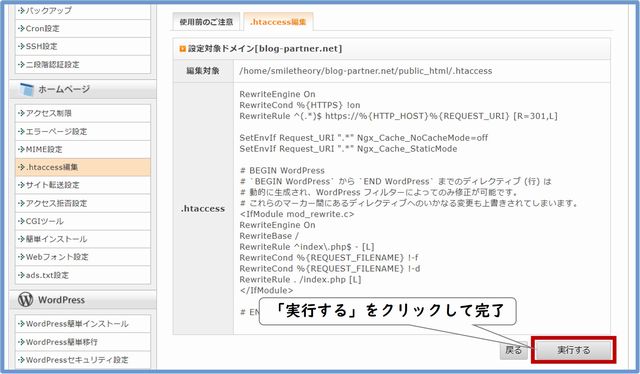Open CGIツール menu item
Image resolution: width=640 pixels, height=374 pixels.
coord(83,221)
